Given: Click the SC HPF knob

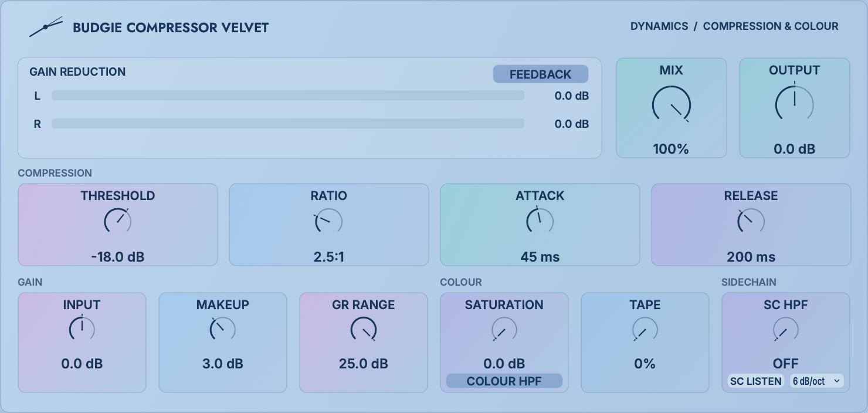Looking at the screenshot, I should tap(786, 330).
